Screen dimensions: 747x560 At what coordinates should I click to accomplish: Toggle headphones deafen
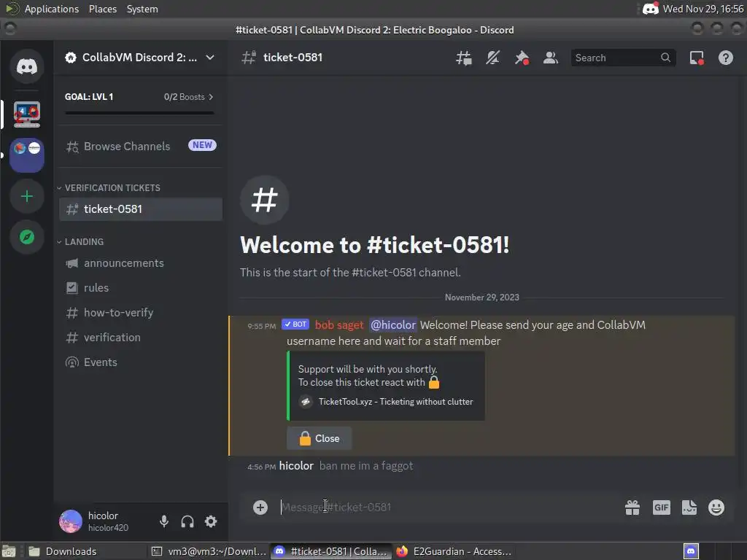coord(187,521)
